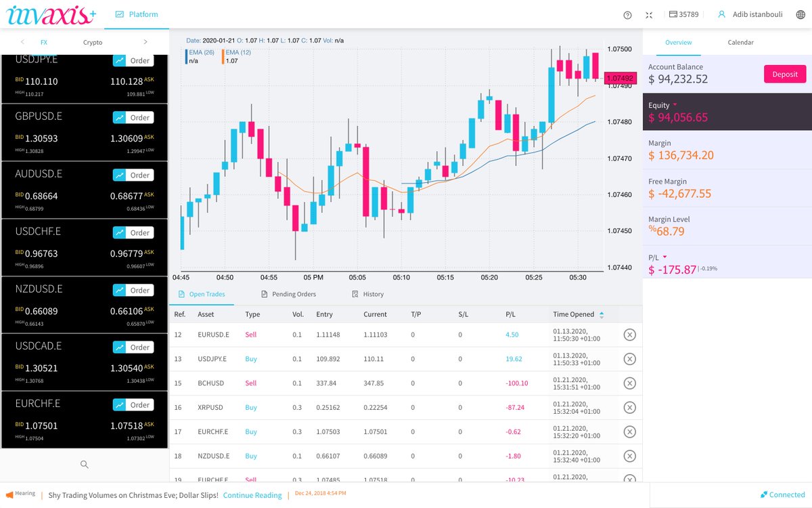Open Order for USDJPY.E
This screenshot has height=508, width=812.
pos(133,60)
